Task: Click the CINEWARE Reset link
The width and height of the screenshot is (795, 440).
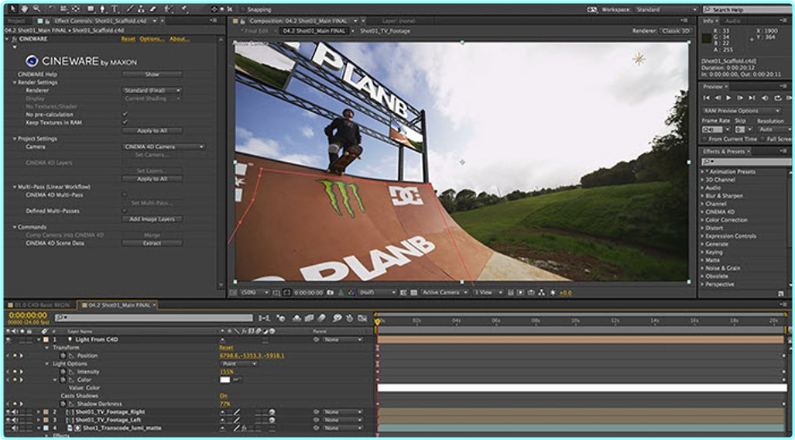Action: tap(128, 39)
